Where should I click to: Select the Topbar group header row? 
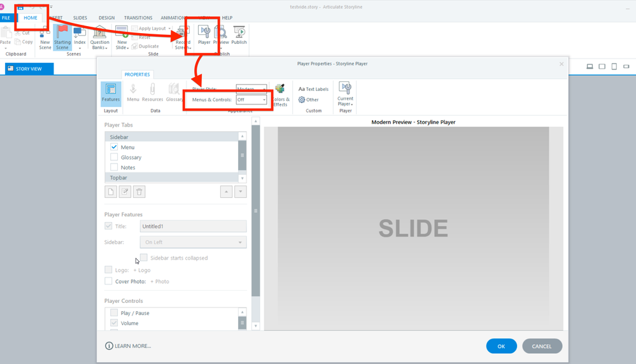(x=172, y=178)
